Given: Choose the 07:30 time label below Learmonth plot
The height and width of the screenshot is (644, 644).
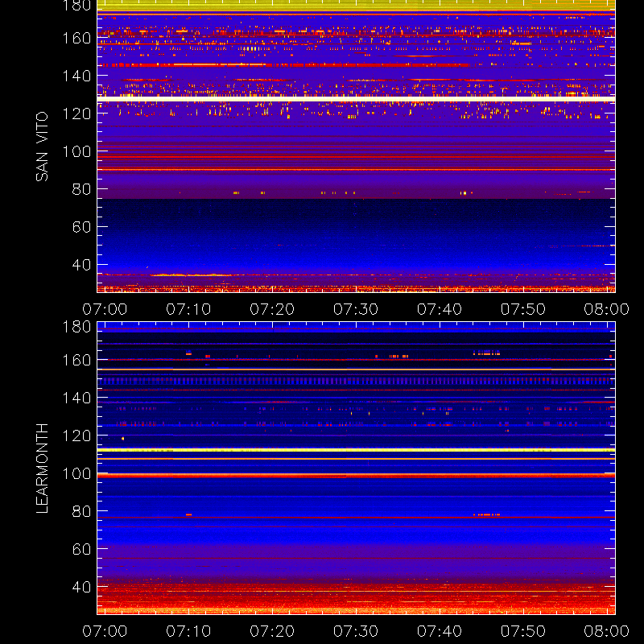Looking at the screenshot, I should [356, 631].
